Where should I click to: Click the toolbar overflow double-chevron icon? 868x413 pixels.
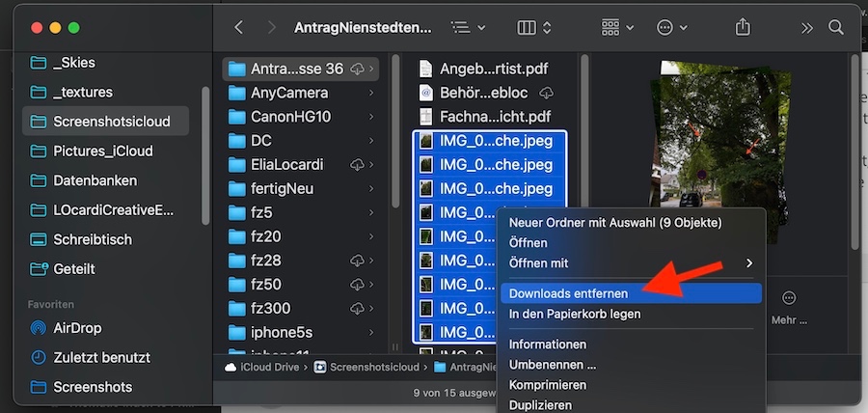806,28
